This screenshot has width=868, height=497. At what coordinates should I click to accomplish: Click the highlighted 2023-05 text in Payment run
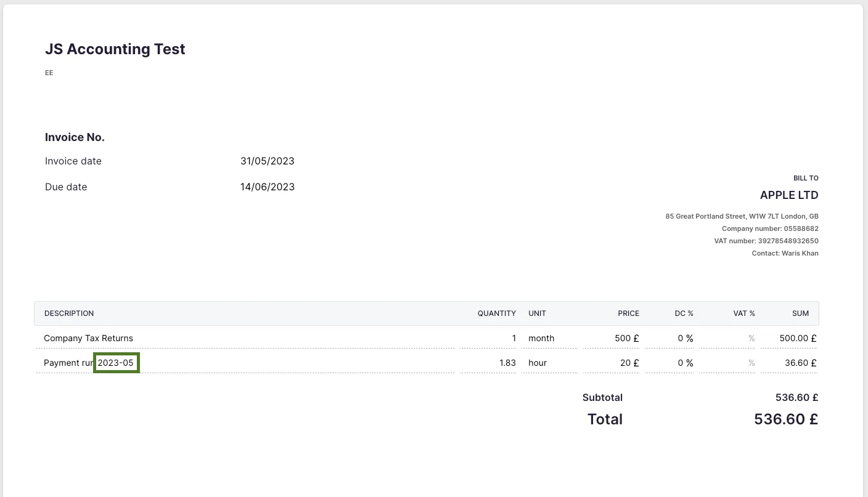pos(116,363)
